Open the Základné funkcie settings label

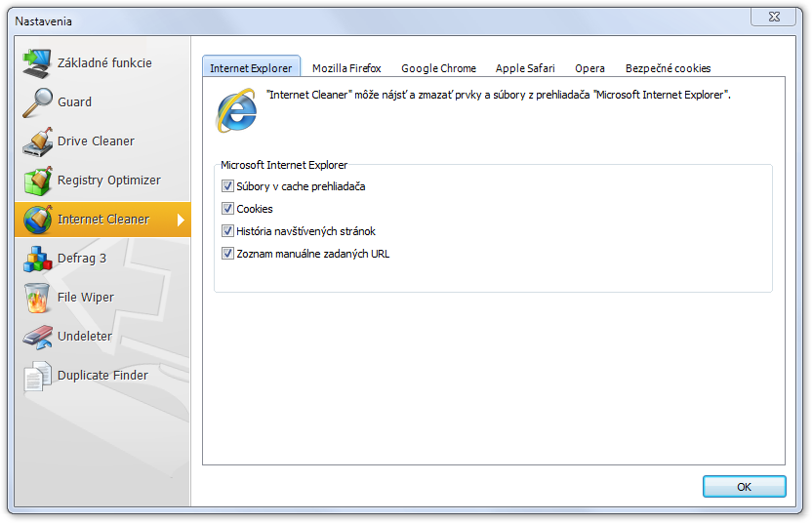coord(104,63)
